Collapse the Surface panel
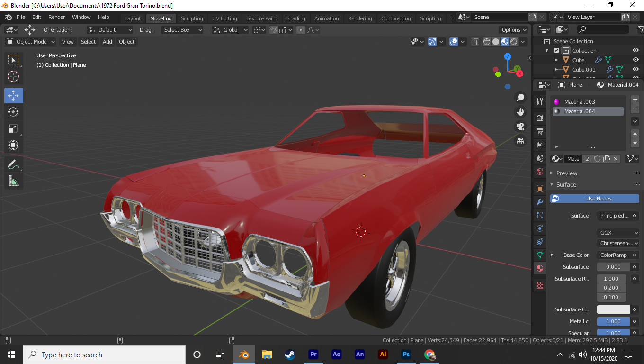Viewport: 644px width, 364px height. click(x=566, y=185)
